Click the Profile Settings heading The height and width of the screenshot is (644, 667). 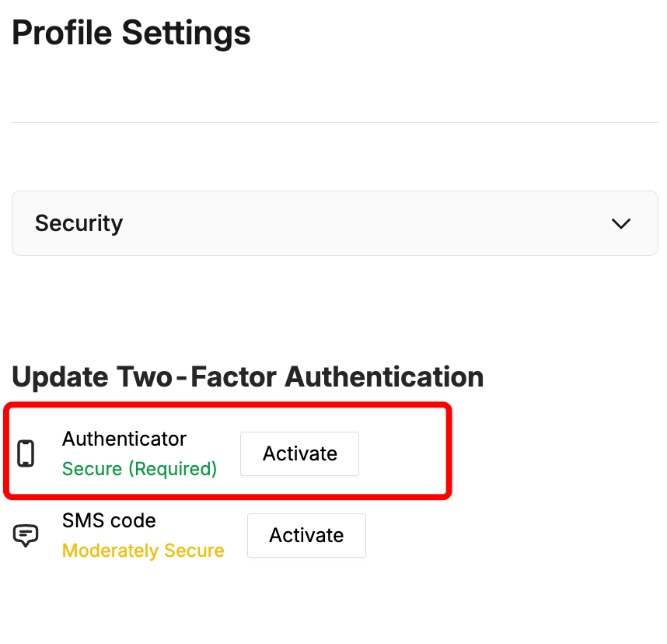[131, 33]
